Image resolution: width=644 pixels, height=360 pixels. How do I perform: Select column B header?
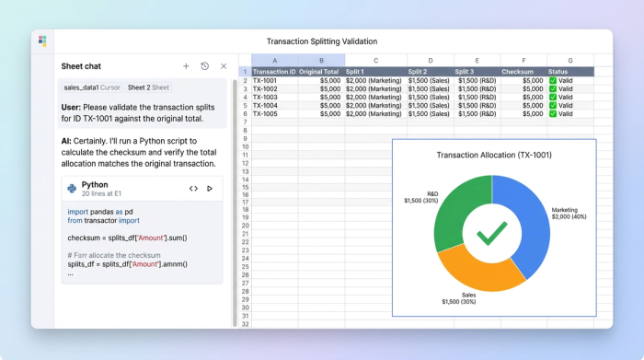point(322,61)
